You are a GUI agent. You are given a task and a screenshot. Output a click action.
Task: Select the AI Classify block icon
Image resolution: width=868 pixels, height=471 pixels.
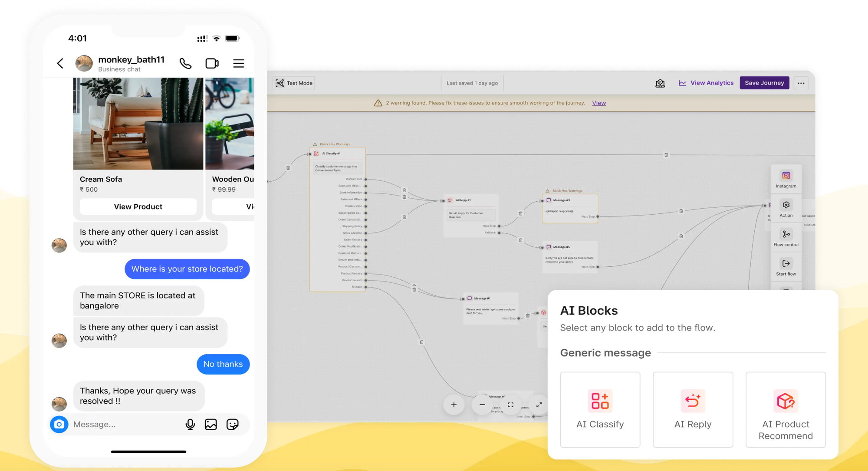tap(600, 401)
